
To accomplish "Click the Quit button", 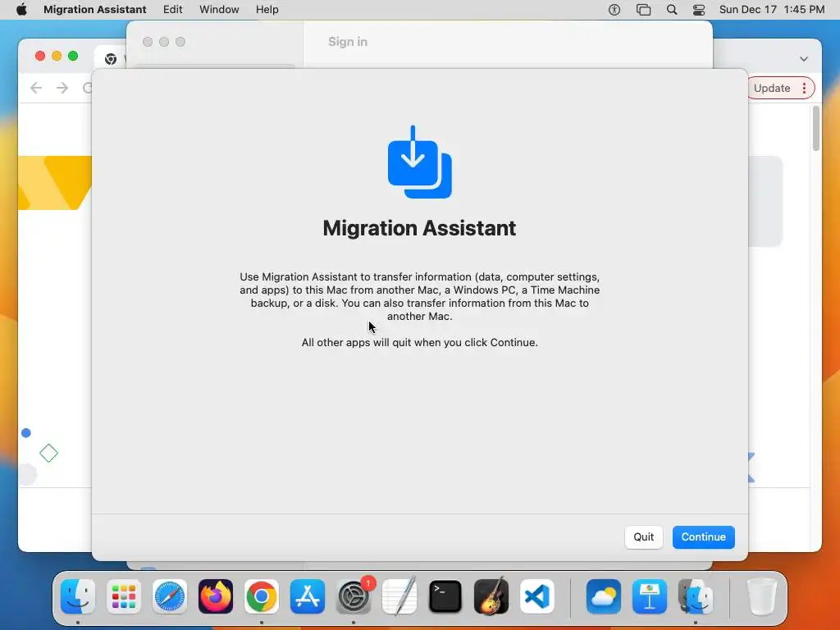I will point(643,536).
